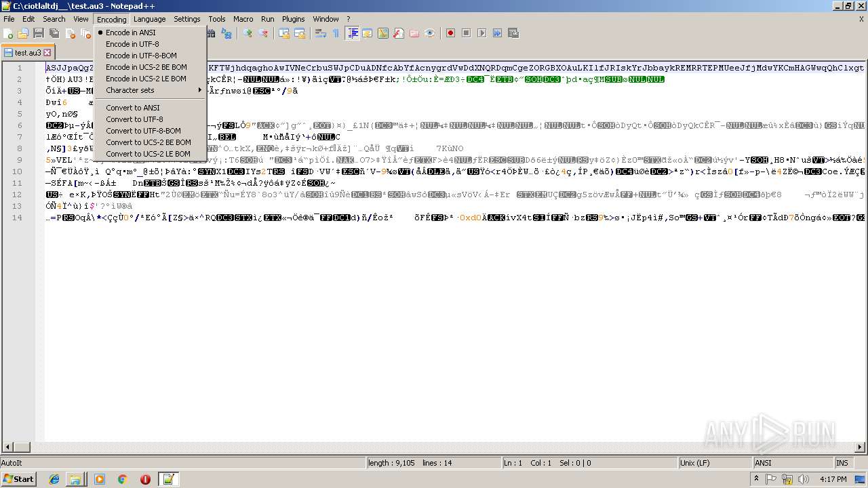Expand the Character sets submenu

click(x=150, y=90)
